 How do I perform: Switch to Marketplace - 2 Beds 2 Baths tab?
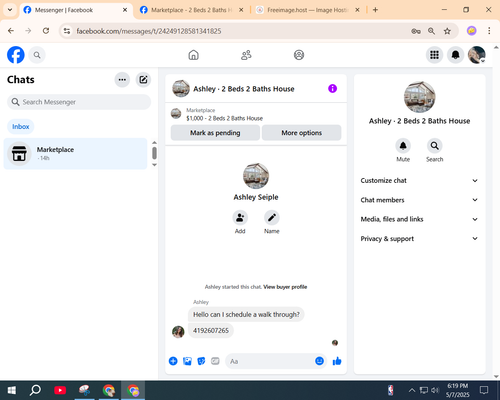click(x=191, y=10)
